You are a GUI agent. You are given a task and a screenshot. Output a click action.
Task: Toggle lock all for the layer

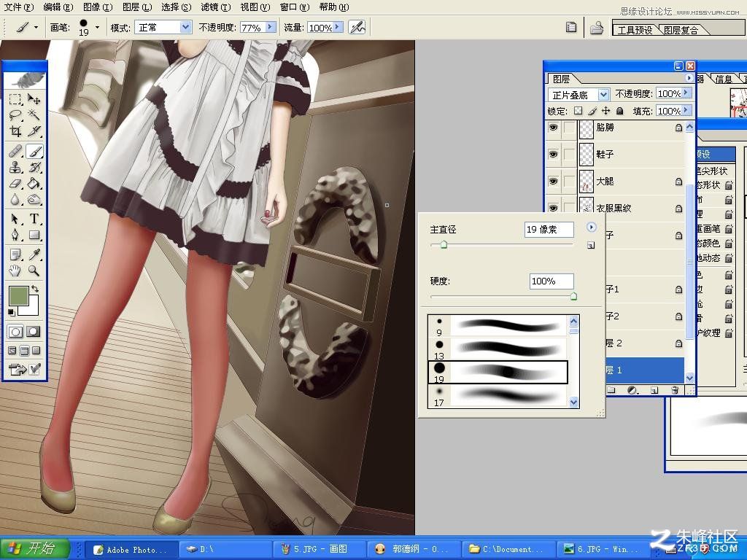click(619, 111)
